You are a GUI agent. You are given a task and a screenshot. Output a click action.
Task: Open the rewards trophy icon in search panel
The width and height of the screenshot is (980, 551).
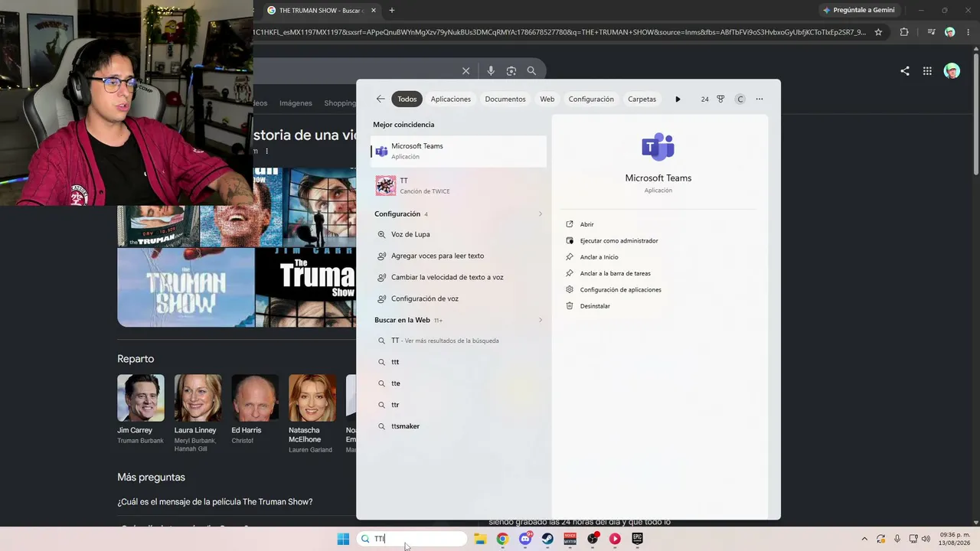[721, 99]
